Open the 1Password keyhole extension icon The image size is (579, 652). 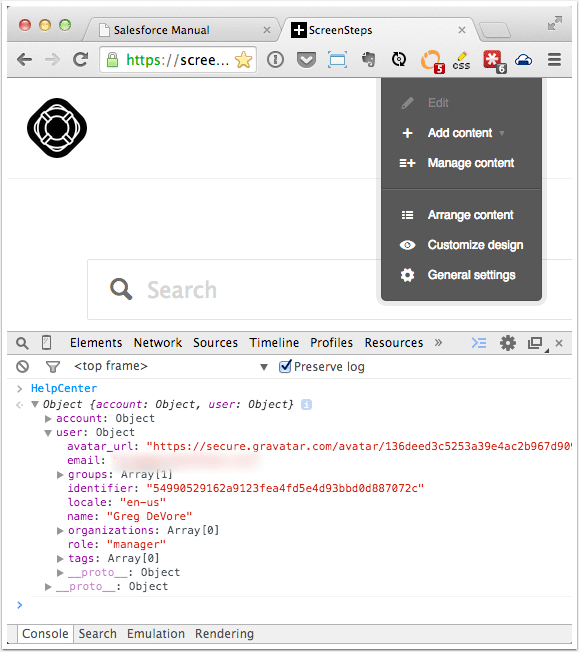(275, 60)
